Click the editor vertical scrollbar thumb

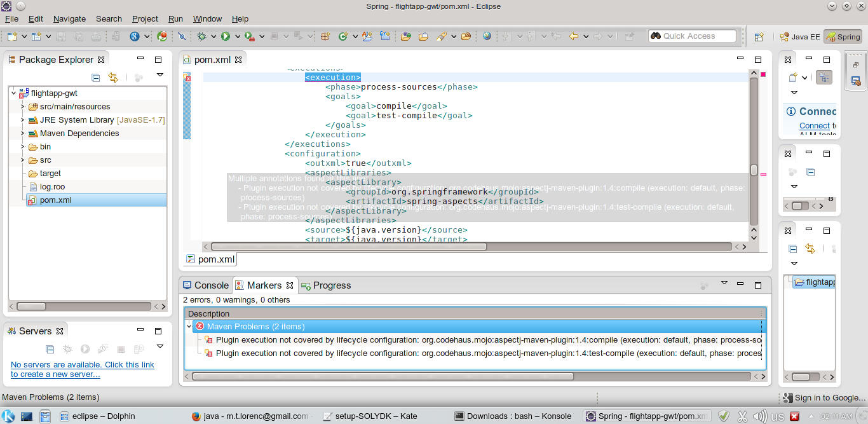[x=754, y=170]
